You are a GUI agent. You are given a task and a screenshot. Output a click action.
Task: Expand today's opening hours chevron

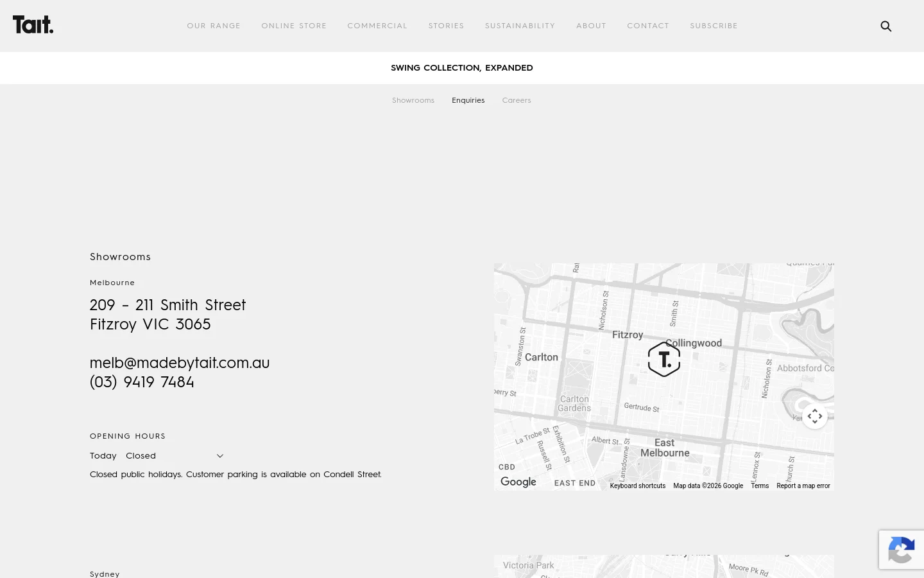click(220, 456)
